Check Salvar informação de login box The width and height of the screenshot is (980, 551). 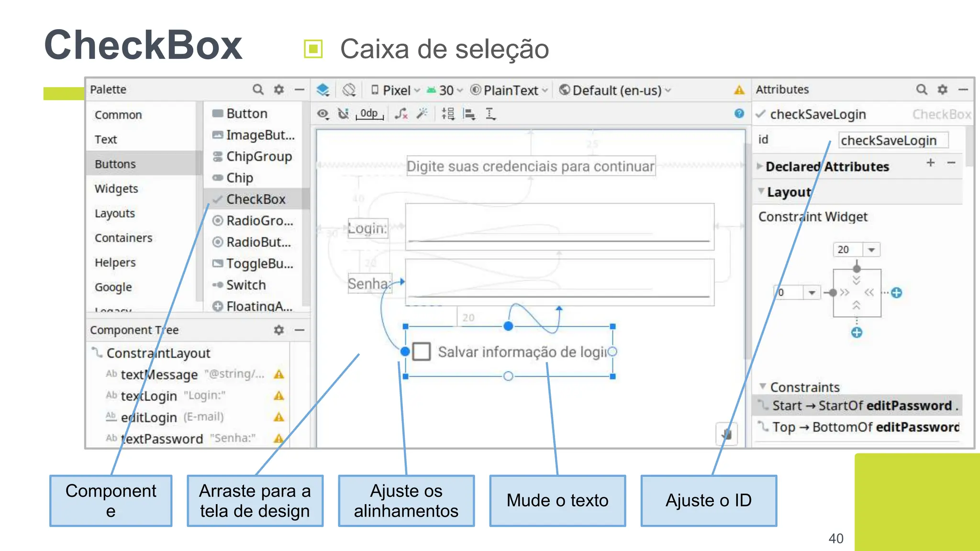coord(422,352)
